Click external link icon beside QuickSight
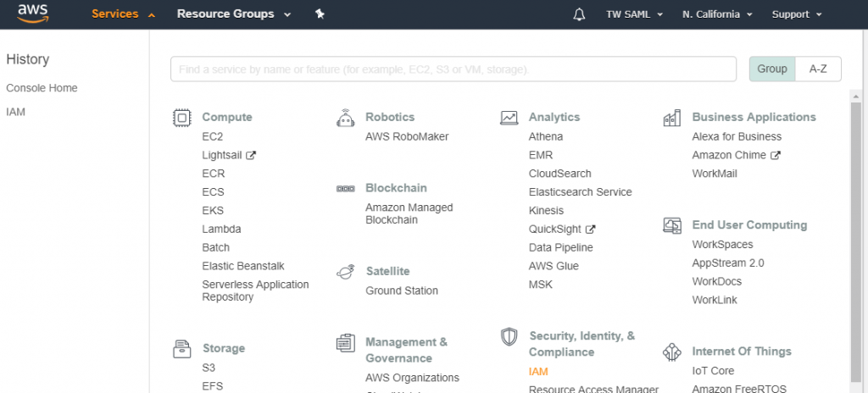This screenshot has height=393, width=868. [590, 230]
